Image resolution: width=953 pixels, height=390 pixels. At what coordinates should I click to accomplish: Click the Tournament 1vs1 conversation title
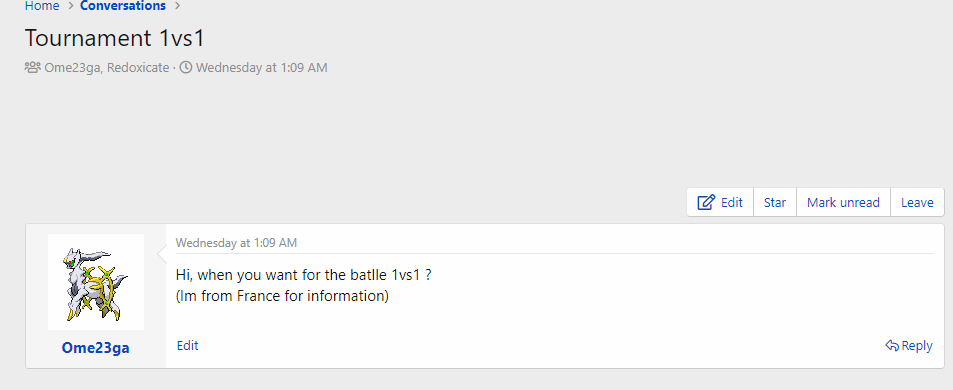(115, 38)
